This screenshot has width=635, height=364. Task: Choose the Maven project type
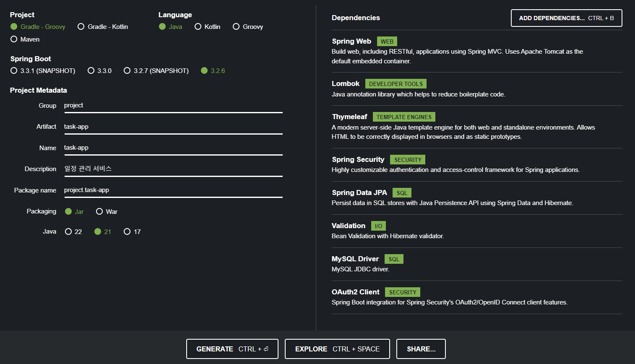25,39
